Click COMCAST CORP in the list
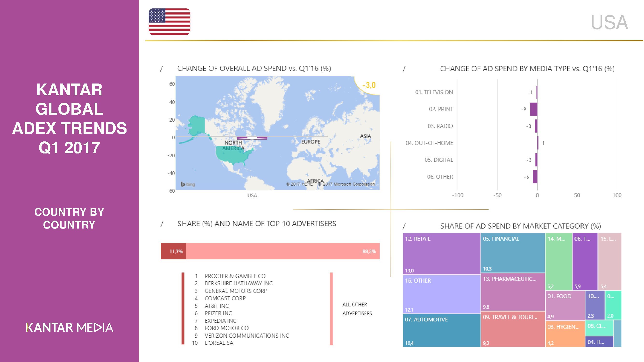Image resolution: width=644 pixels, height=362 pixels. click(225, 298)
